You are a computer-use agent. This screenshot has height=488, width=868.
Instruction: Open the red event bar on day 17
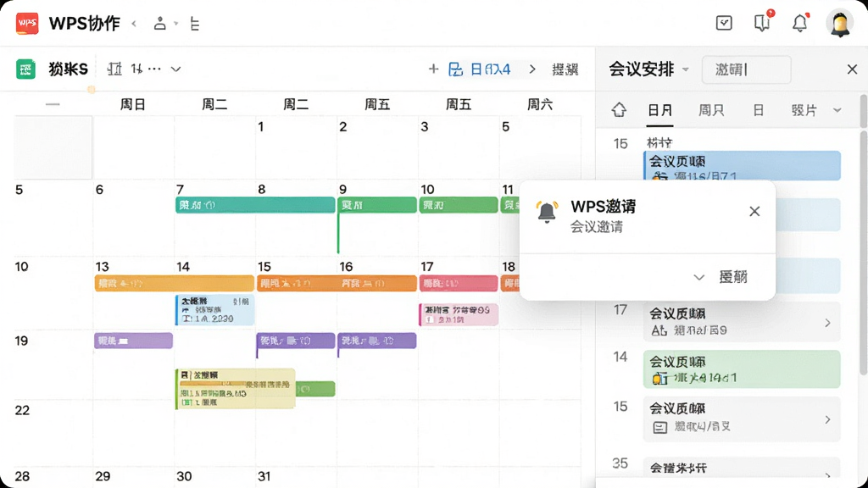point(458,283)
